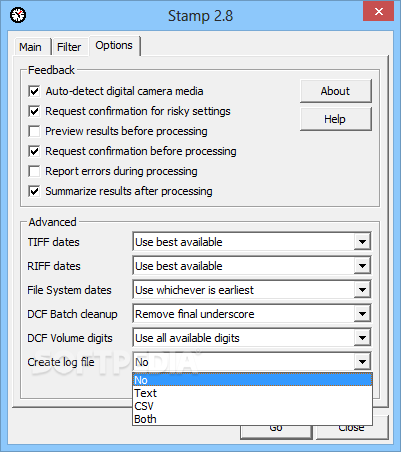
Task: Select the Options tab
Action: coord(114,45)
